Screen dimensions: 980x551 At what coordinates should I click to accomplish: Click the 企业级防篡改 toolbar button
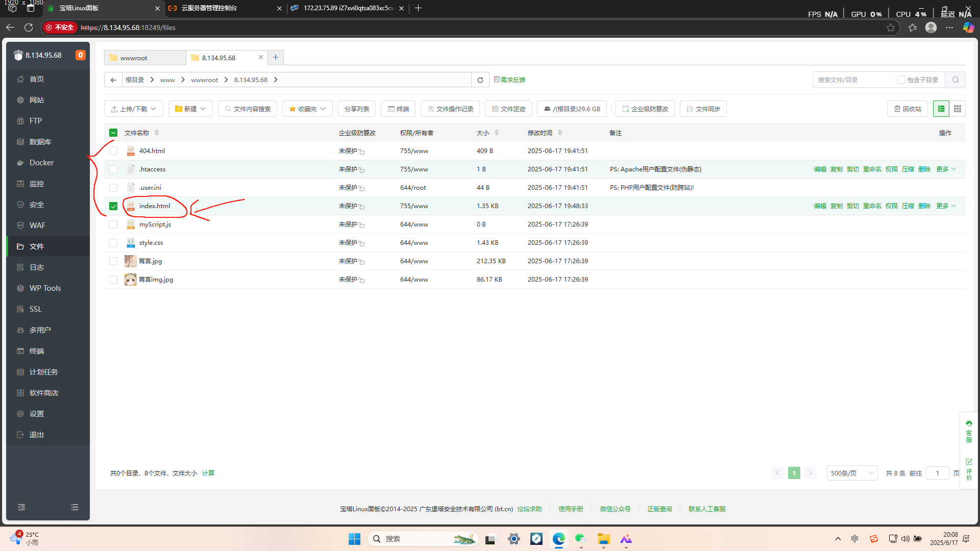click(x=645, y=109)
